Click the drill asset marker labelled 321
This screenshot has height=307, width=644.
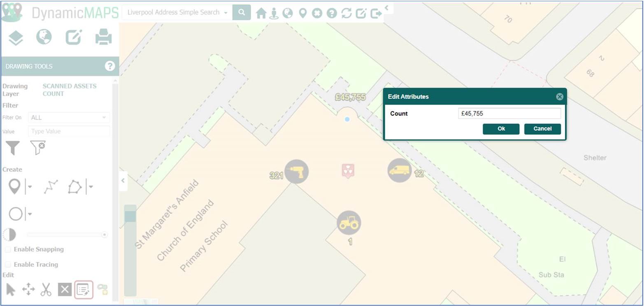point(296,172)
